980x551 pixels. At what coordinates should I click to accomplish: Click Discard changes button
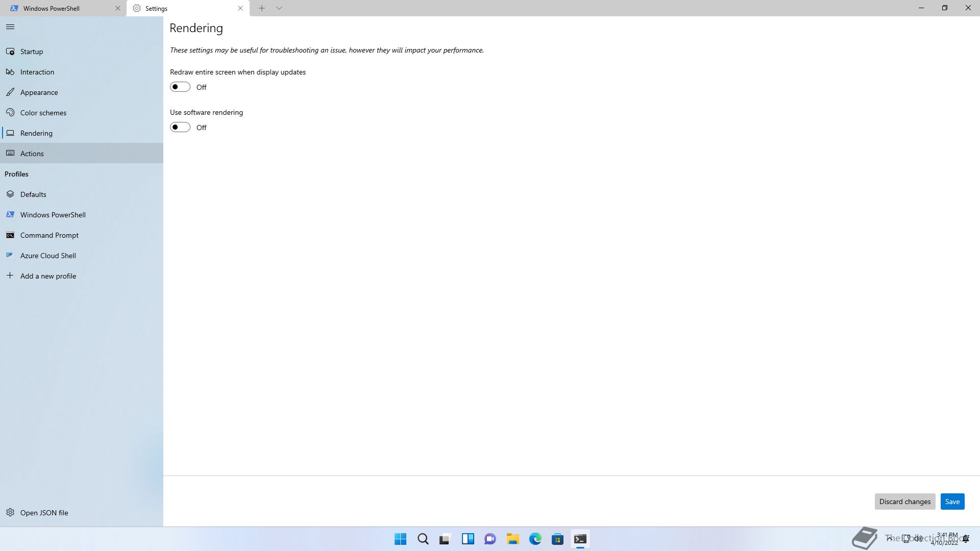[904, 502]
